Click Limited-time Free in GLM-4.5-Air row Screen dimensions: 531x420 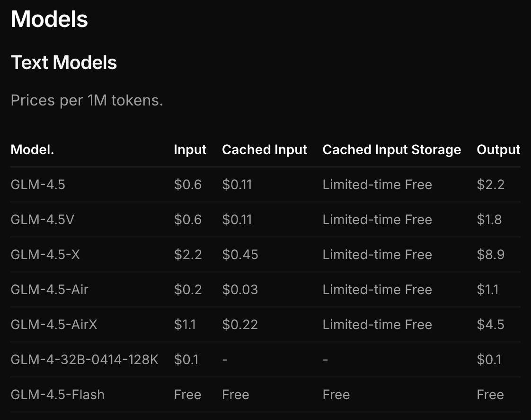(377, 289)
